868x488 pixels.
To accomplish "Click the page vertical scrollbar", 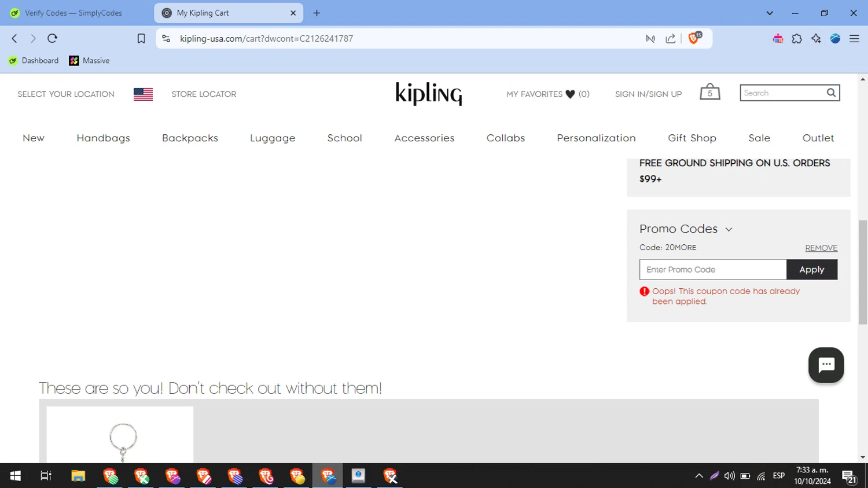I will 863,272.
